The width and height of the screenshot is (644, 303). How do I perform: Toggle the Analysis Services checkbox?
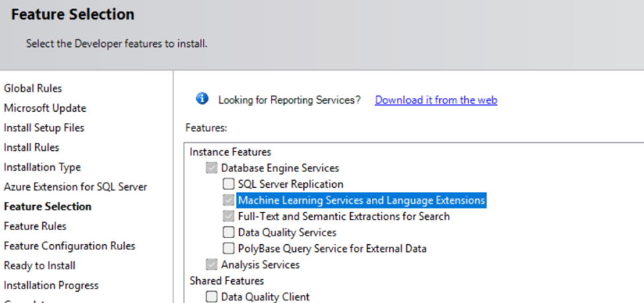click(x=211, y=265)
